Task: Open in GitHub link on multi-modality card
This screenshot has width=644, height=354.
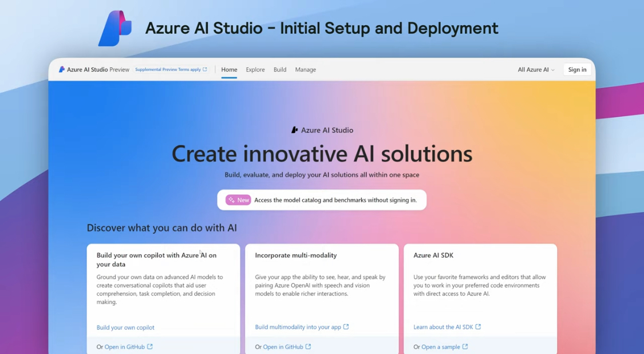Action: [x=283, y=347]
